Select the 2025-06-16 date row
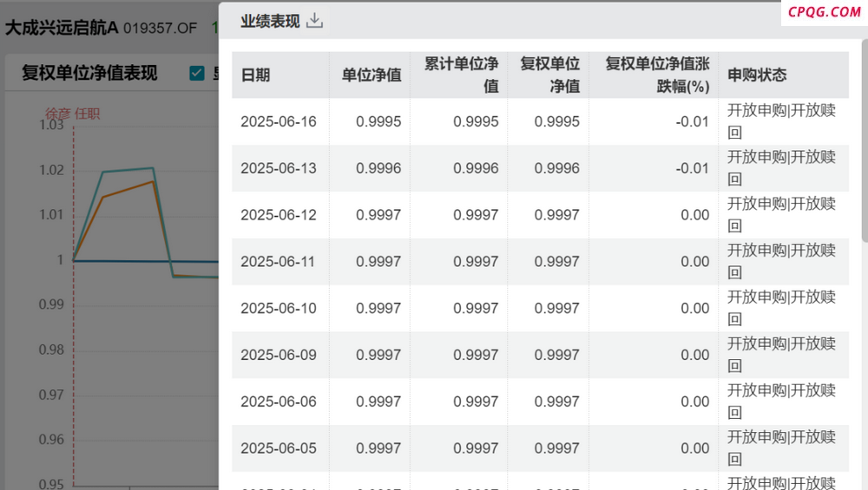This screenshot has height=490, width=868. [x=540, y=121]
